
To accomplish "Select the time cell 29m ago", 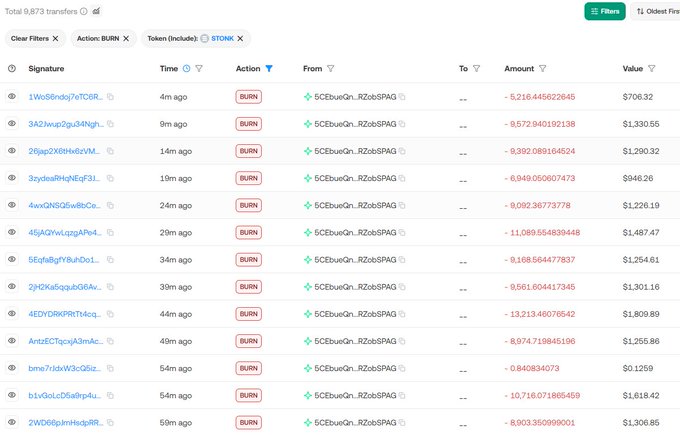I will [176, 232].
